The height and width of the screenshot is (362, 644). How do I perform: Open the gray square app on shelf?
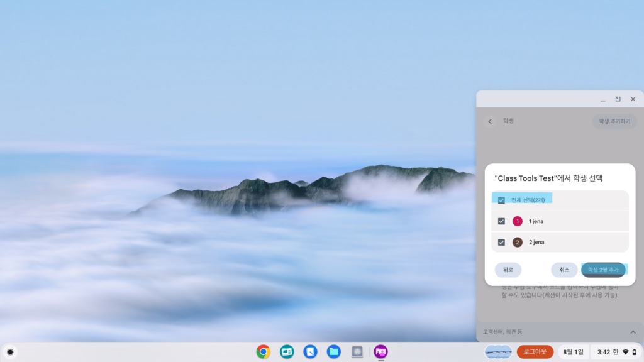[x=357, y=352]
